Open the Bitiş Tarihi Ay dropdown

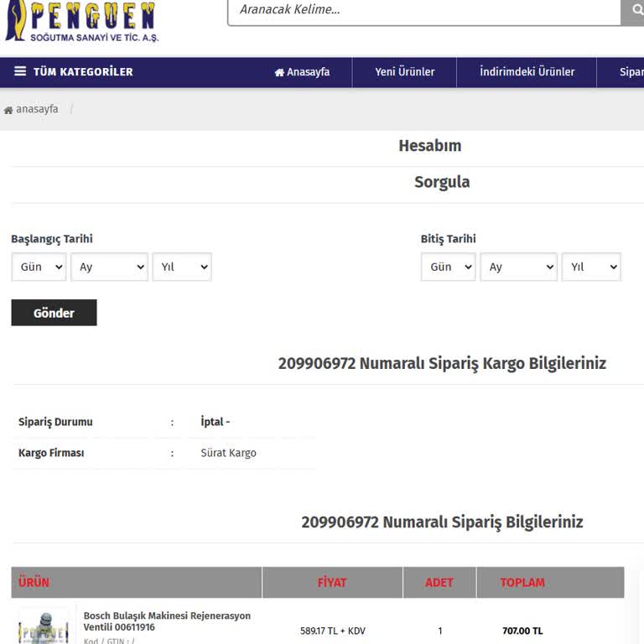tap(518, 267)
